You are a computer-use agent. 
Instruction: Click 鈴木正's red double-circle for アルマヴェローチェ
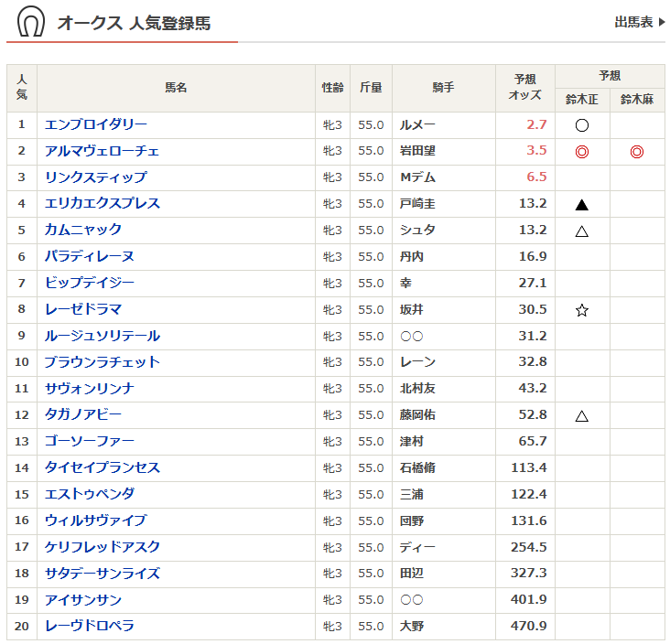582,152
